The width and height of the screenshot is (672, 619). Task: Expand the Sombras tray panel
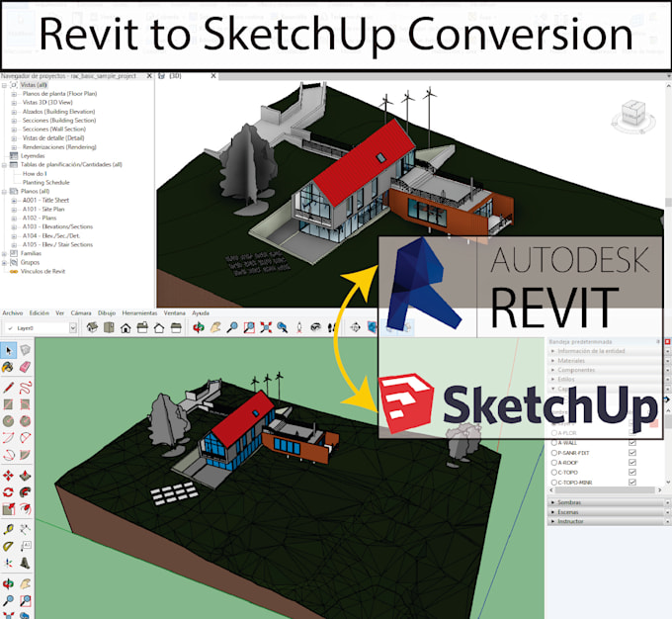point(606,502)
